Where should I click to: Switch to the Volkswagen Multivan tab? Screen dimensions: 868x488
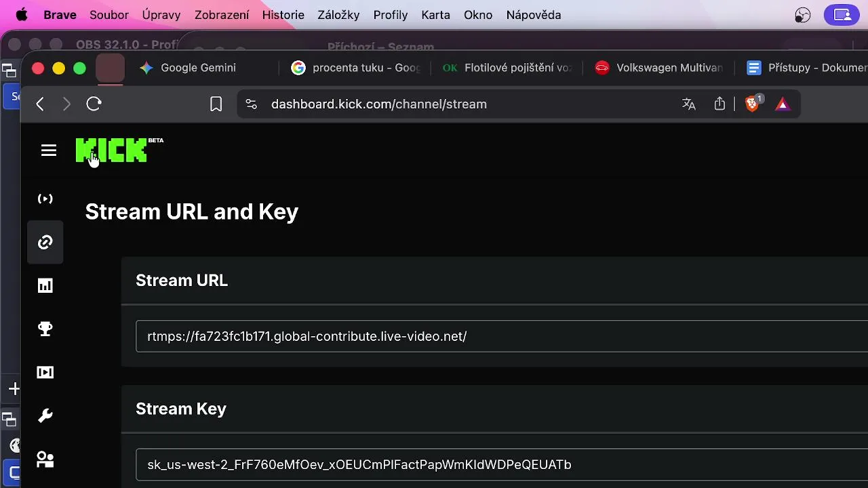point(669,68)
